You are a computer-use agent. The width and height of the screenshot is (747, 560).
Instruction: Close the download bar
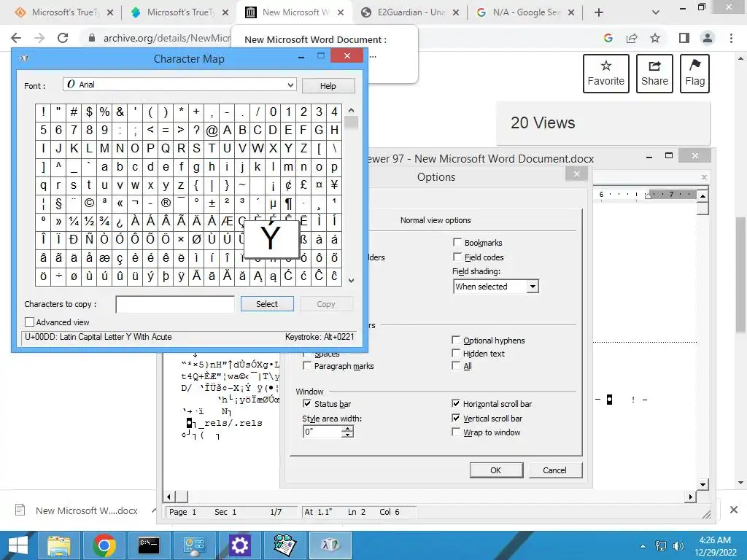pyautogui.click(x=734, y=510)
